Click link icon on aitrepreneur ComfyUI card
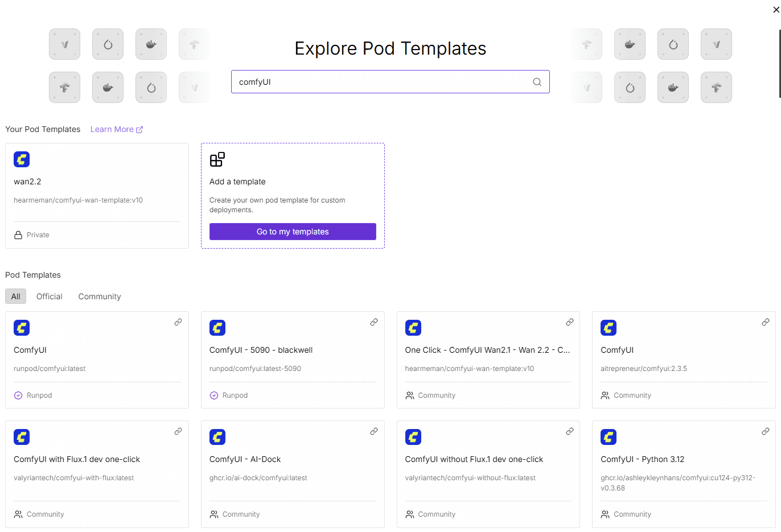Viewport: 781px width, 532px height. pyautogui.click(x=765, y=322)
